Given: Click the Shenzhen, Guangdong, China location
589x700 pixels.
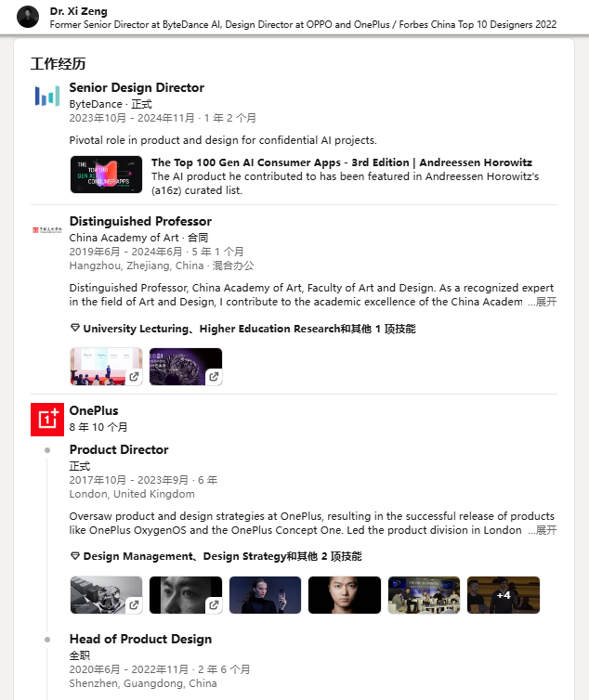Looking at the screenshot, I should coord(143,683).
